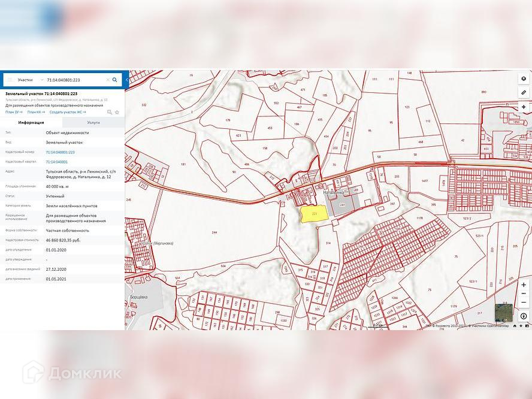Zoom out the map with minus
This screenshot has height=399, width=532.
(524, 302)
